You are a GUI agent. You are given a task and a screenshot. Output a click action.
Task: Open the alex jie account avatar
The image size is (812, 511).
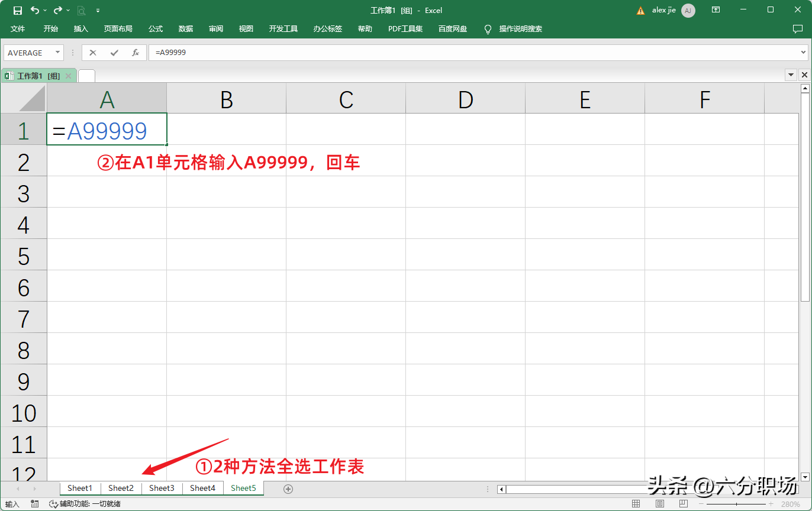tap(688, 10)
